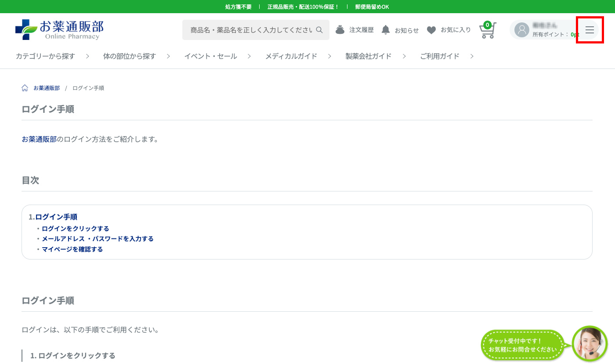Open マイページを確認する table of contents link
615x364 pixels.
click(72, 249)
